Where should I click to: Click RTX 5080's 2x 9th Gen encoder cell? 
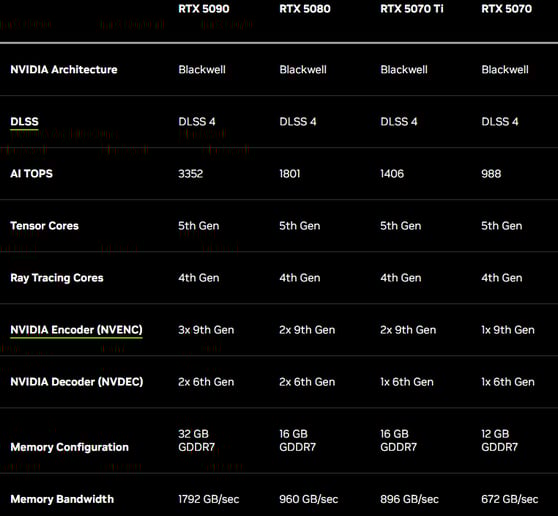tap(307, 330)
